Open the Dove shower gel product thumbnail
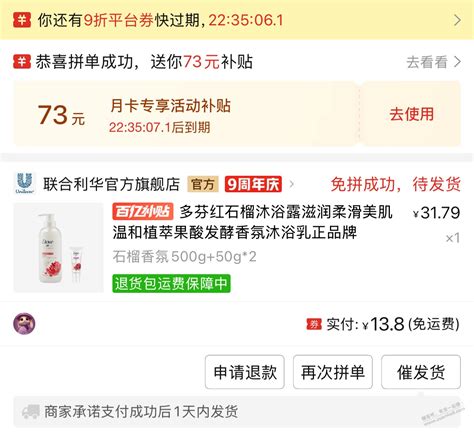The width and height of the screenshot is (474, 433). click(59, 247)
